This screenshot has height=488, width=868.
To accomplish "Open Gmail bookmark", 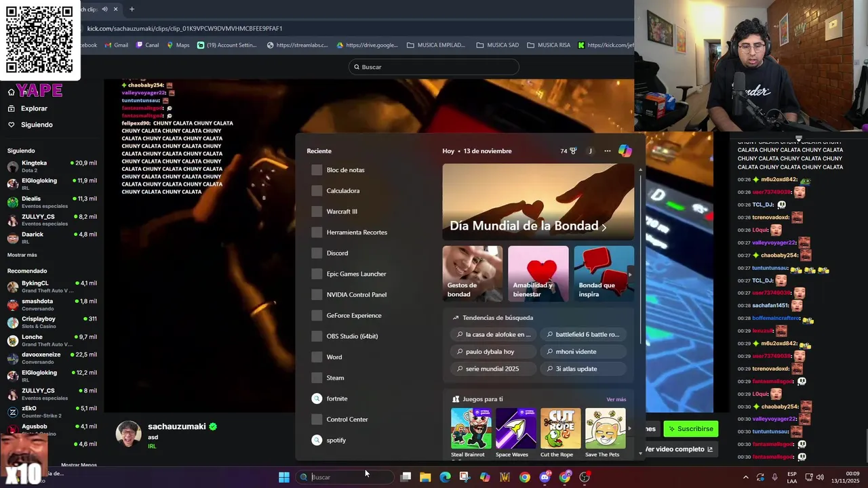I will (x=116, y=45).
